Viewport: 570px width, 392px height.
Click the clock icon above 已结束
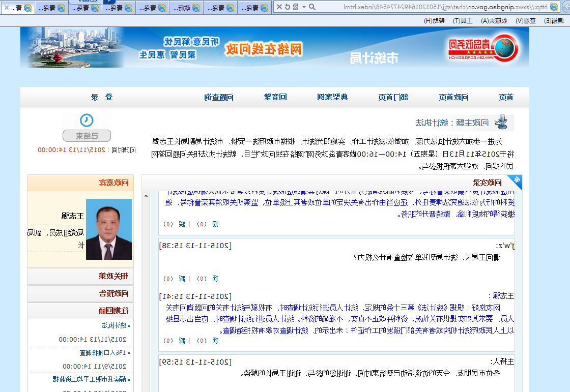87,120
